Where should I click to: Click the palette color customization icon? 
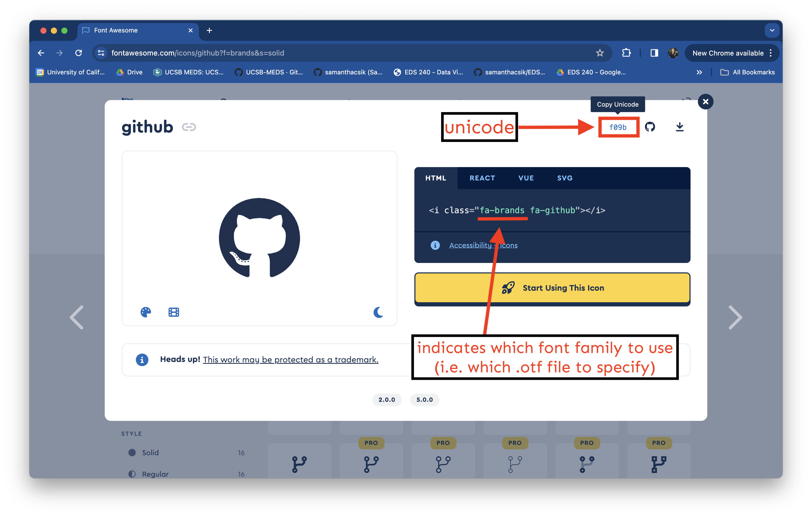pyautogui.click(x=146, y=312)
